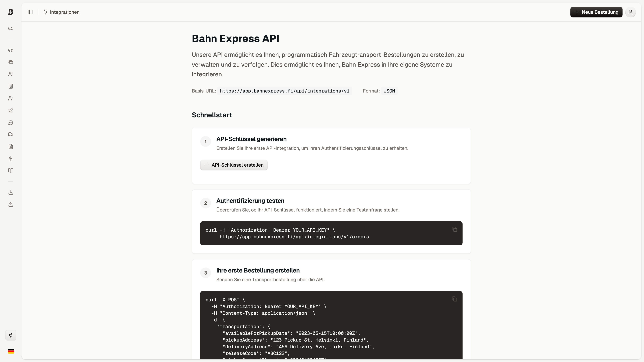
Task: Click the upload export icon
Action: pos(11,204)
